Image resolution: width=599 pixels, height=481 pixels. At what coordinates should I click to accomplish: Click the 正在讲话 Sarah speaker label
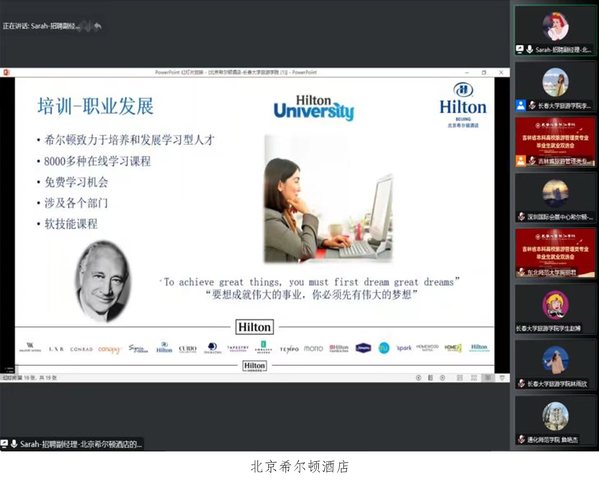coord(41,26)
